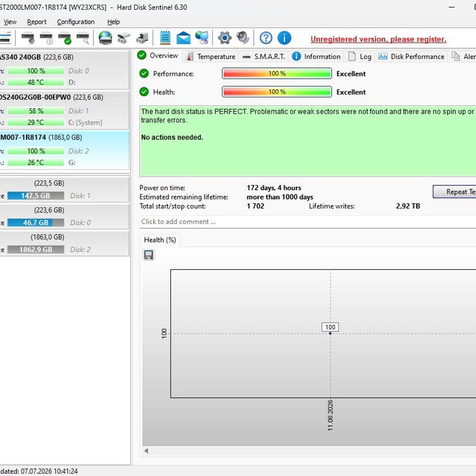Click the 58 % health bar of Disk 1
The width and height of the screenshot is (476, 476).
36,111
